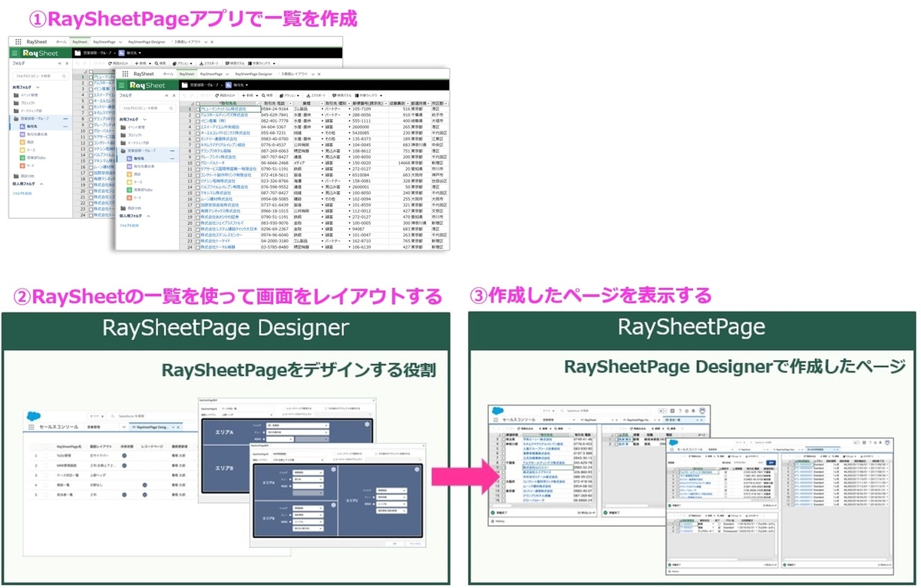This screenshot has width=921, height=588.
Task: Tick ToDo管理 row checkbox in Designer list
Action: 46,455
